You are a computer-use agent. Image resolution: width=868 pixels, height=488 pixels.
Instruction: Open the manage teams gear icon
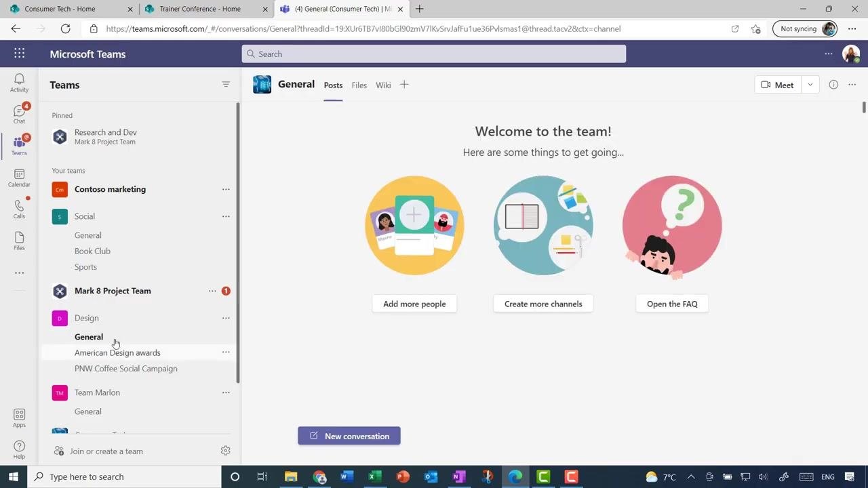click(x=226, y=451)
